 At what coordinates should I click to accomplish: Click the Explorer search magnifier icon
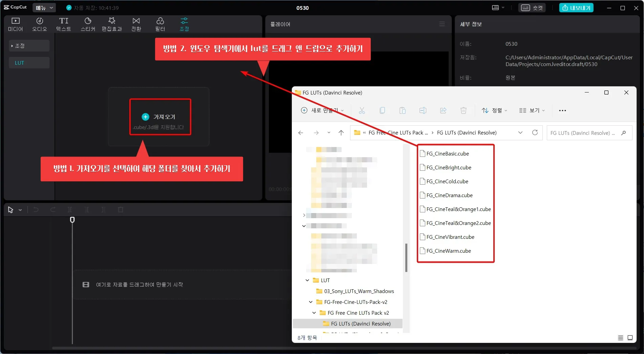[624, 133]
